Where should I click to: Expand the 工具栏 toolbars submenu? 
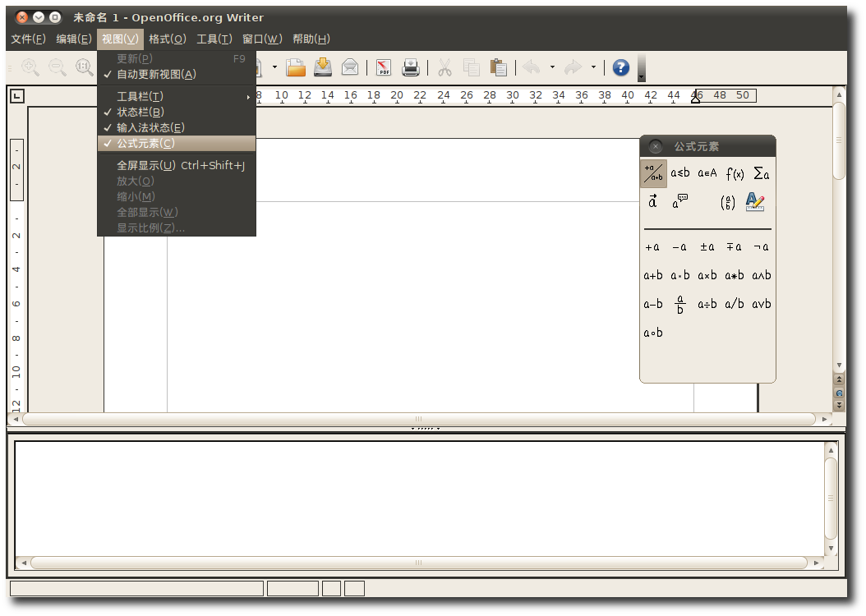coord(140,97)
